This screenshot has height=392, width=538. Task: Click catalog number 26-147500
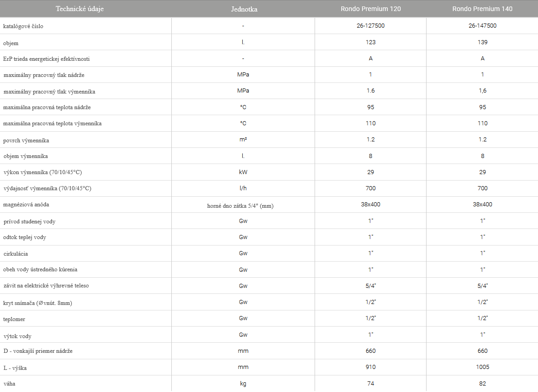(x=482, y=26)
